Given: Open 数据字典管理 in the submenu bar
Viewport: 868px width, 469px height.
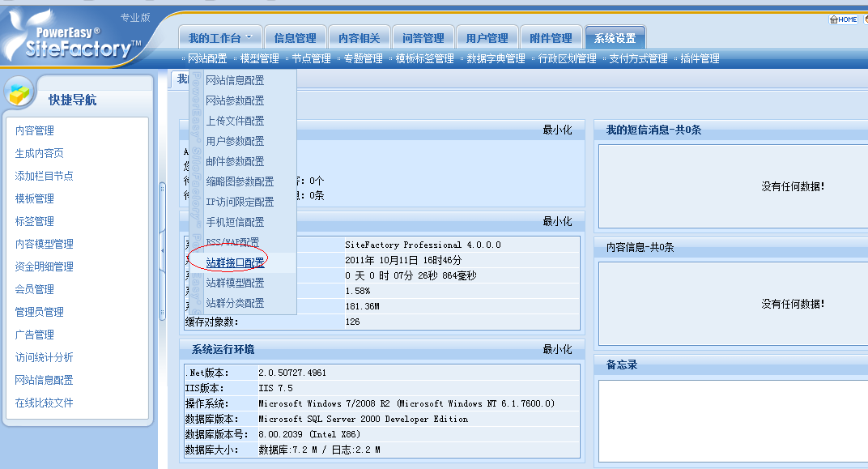Looking at the screenshot, I should point(496,58).
